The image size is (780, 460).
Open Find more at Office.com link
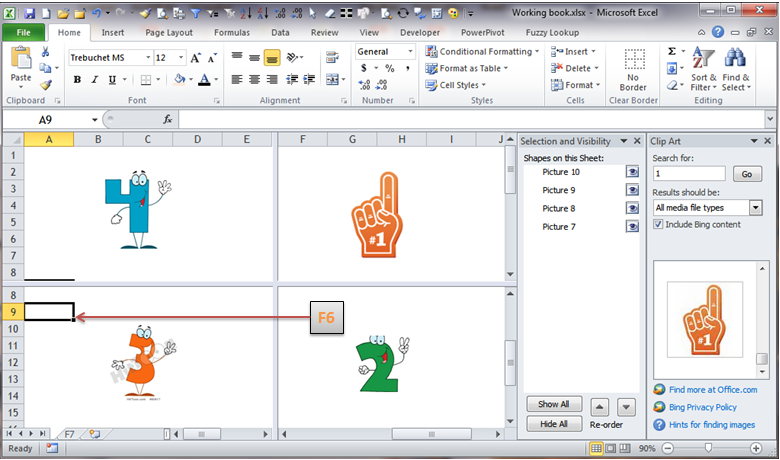[712, 390]
